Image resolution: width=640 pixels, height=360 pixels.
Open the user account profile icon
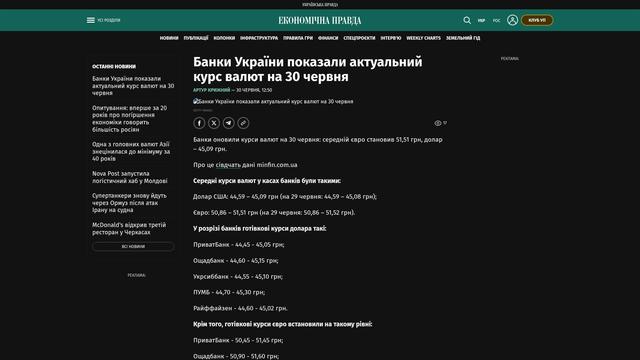(x=512, y=20)
